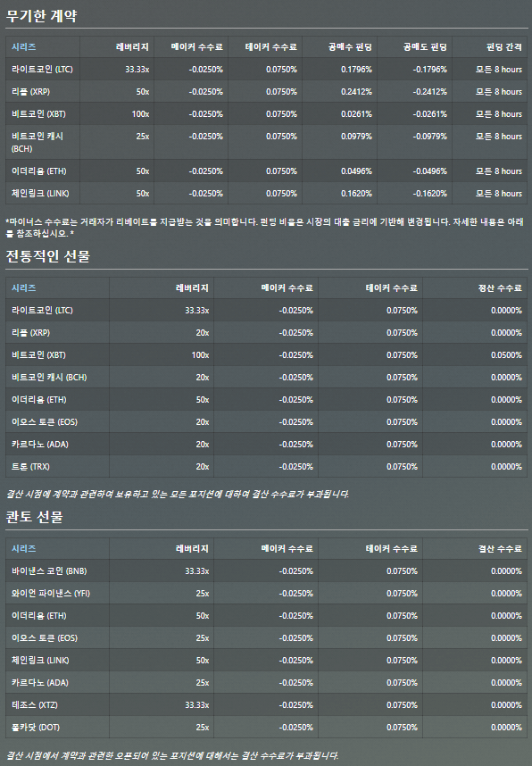Screen dimensions: 532x766
Task: Click 테이커 수수료 header in 콴토 선물 table
Action: coord(391,548)
